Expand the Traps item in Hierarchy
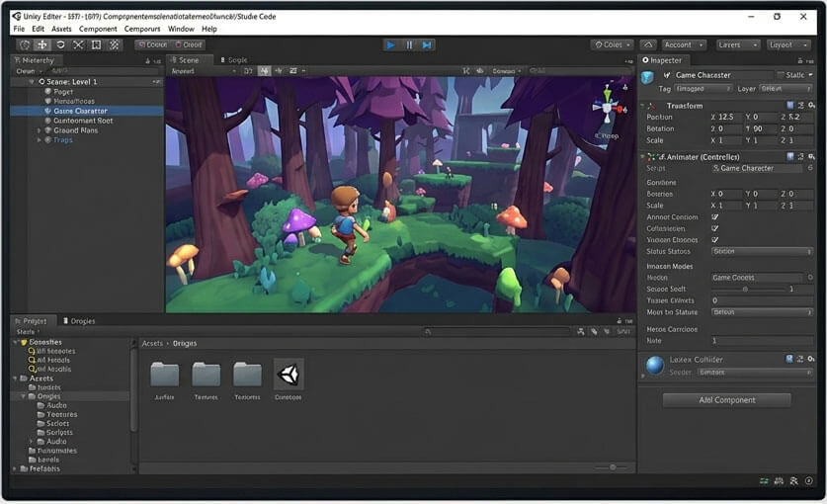827x504 pixels. [x=40, y=140]
